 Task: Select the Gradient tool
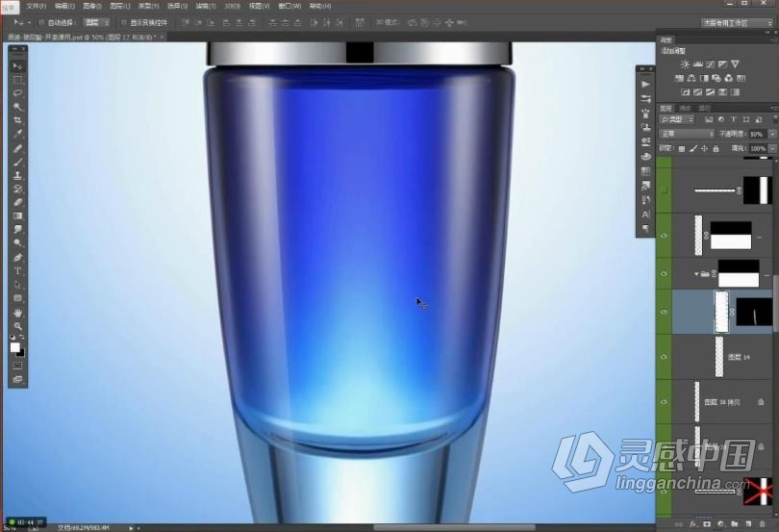pyautogui.click(x=17, y=215)
